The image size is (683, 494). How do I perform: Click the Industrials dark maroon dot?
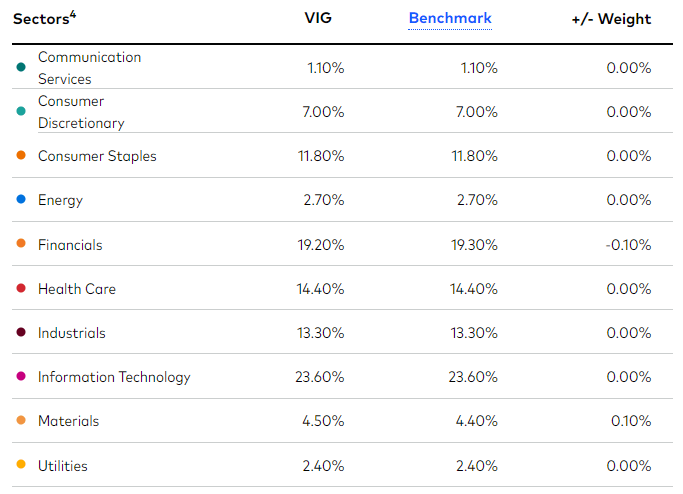21,333
